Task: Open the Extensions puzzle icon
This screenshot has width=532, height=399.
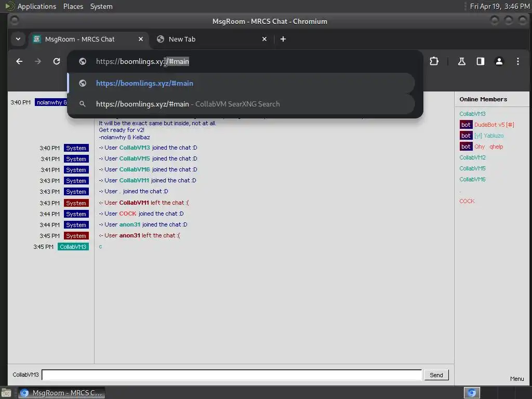Action: [434, 61]
